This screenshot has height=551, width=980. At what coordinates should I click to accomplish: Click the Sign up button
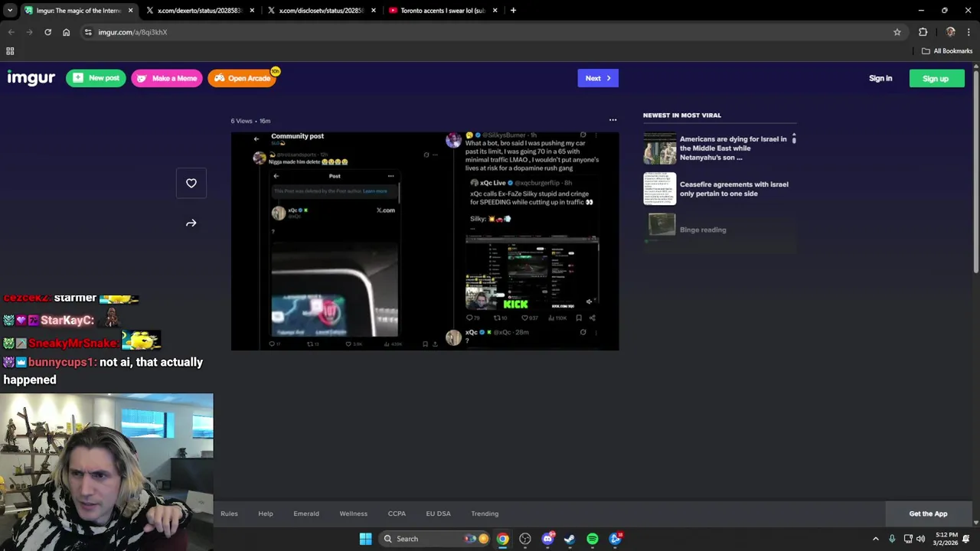click(x=936, y=78)
